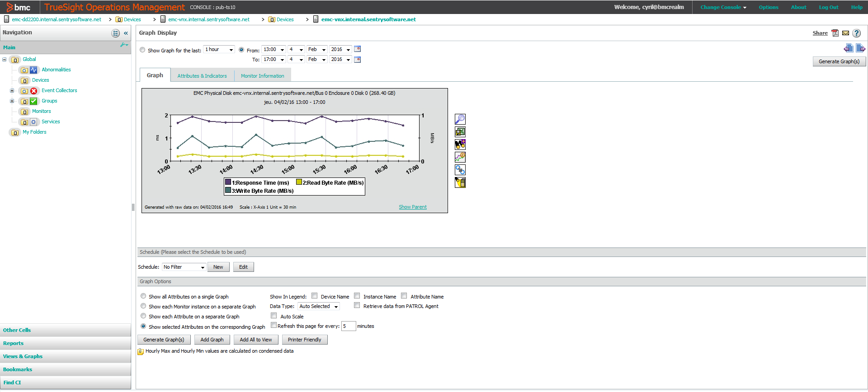The width and height of the screenshot is (868, 392).
Task: Open the 1 hour duration dropdown
Action: (x=219, y=50)
